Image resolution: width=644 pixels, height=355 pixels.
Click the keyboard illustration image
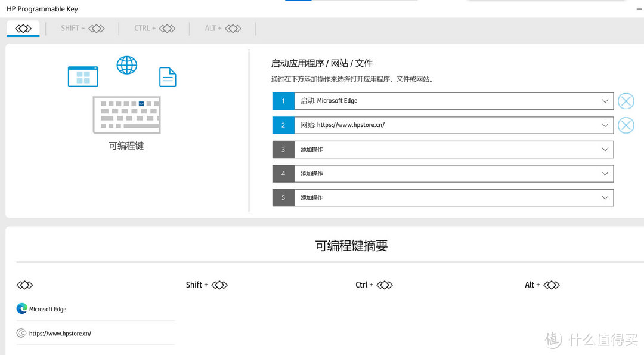click(127, 115)
